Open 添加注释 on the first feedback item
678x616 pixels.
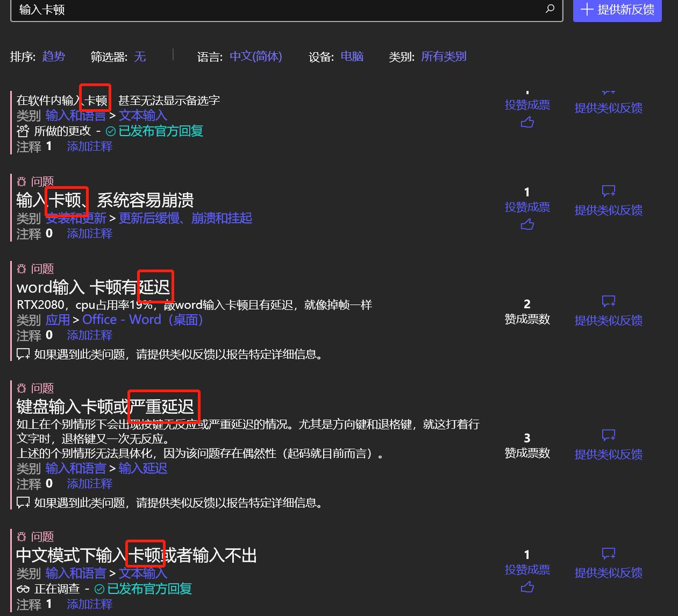[89, 146]
